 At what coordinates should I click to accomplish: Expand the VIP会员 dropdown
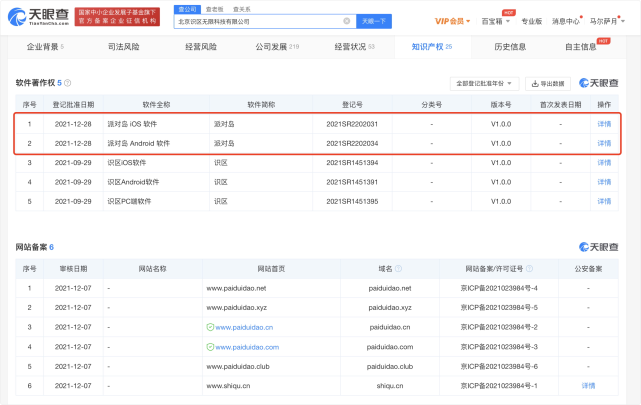[453, 21]
